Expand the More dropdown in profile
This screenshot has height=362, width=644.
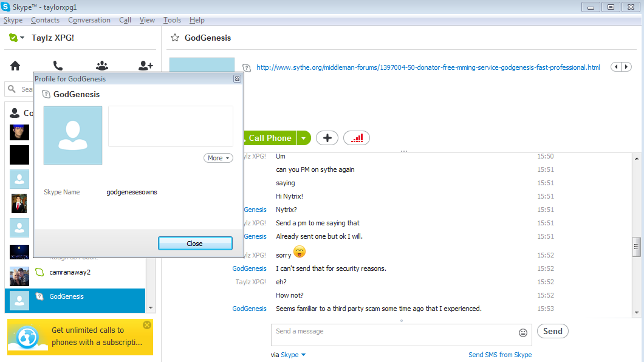pos(218,158)
